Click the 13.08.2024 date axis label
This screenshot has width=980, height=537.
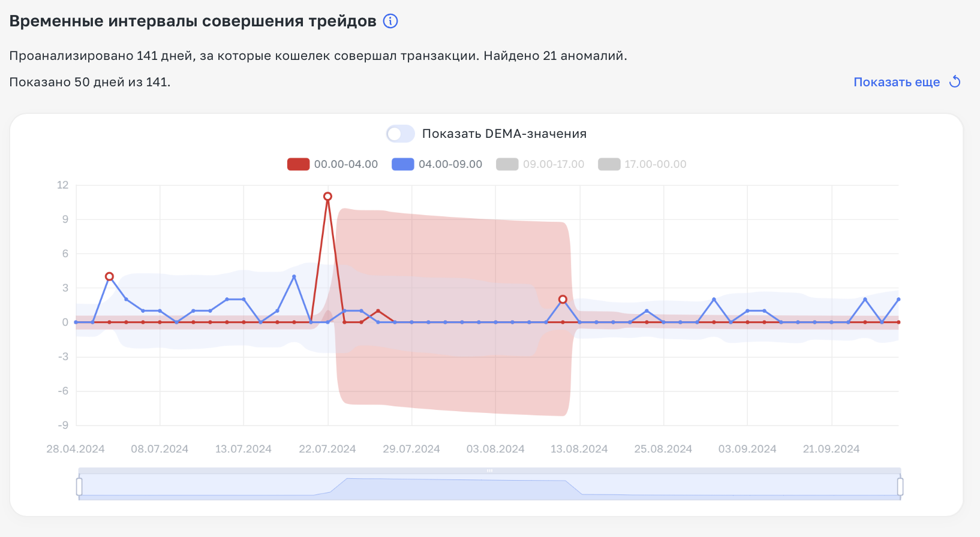579,449
